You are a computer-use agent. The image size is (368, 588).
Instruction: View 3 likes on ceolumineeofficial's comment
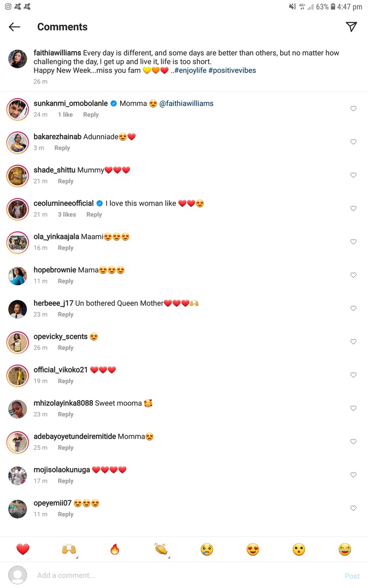[67, 214]
